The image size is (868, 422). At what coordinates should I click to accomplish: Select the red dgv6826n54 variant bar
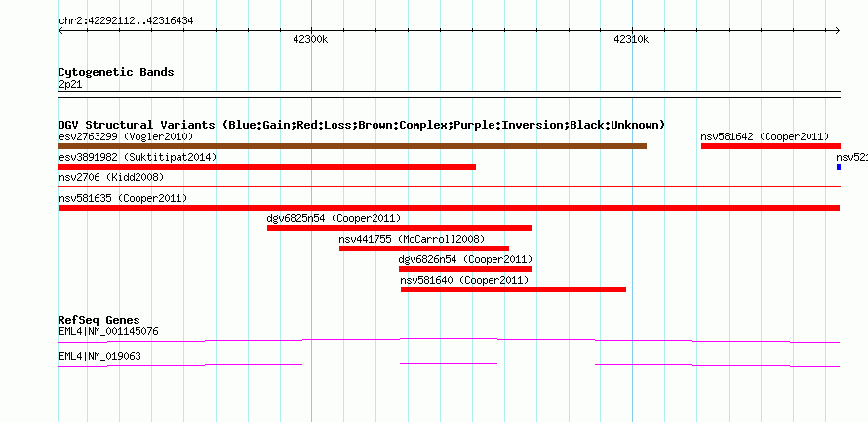tap(465, 269)
